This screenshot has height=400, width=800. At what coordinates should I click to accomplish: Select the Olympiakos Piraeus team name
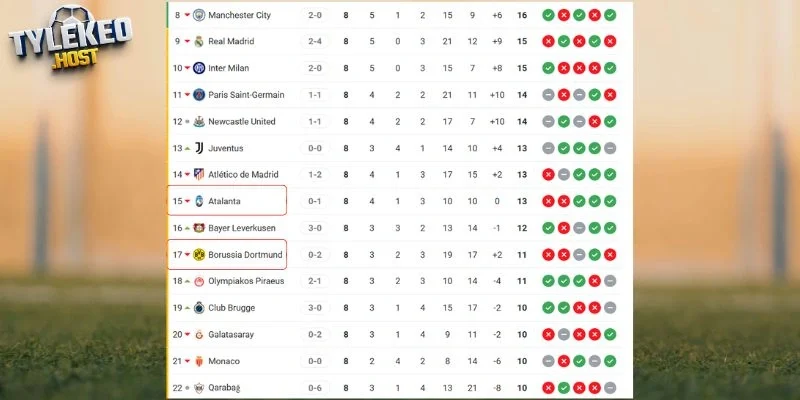click(x=246, y=281)
